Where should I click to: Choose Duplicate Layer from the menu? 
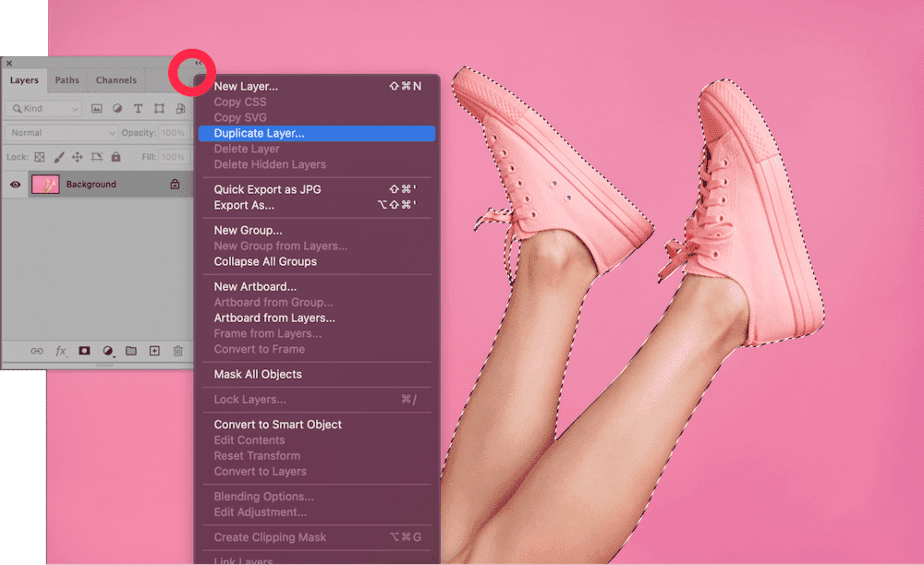click(259, 133)
